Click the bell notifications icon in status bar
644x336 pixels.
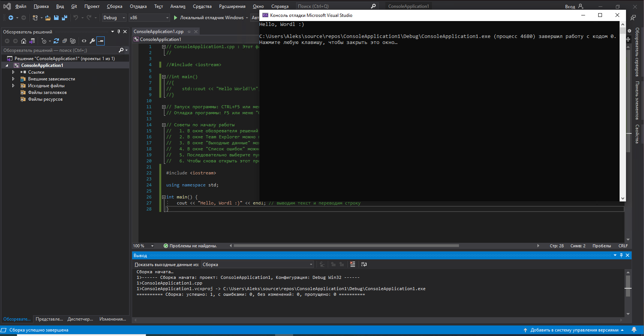click(x=634, y=330)
